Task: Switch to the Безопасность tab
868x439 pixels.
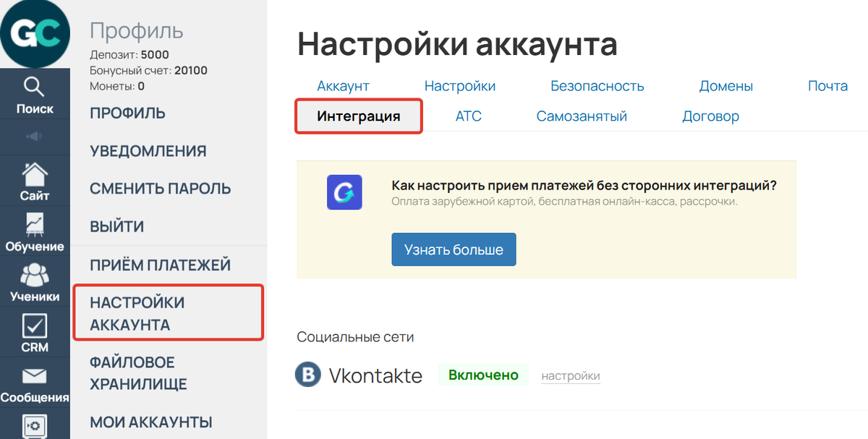Action: pyautogui.click(x=597, y=85)
